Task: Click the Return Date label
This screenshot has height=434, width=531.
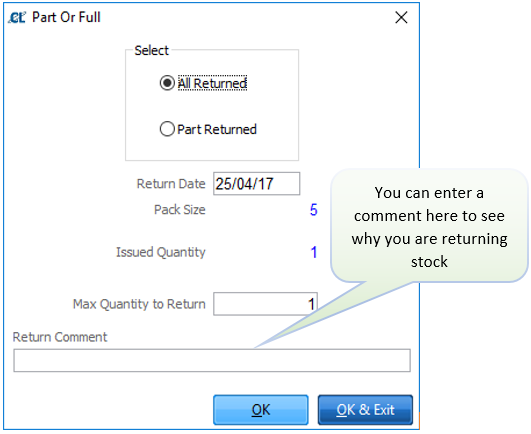Action: tap(171, 184)
